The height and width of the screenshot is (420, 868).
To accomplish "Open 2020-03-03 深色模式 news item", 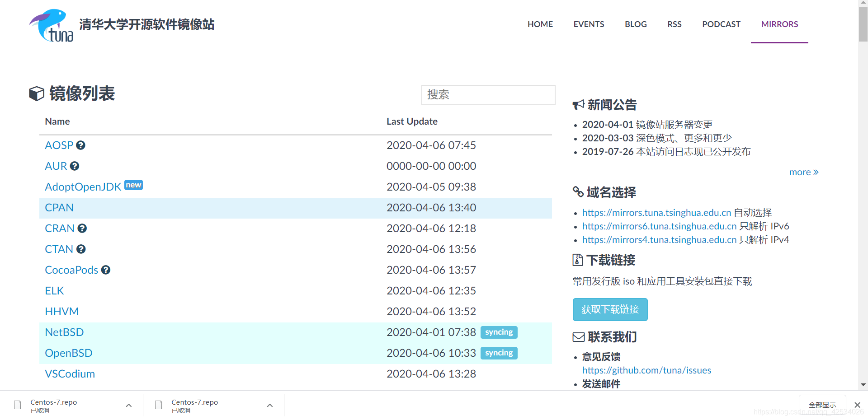I will 657,138.
